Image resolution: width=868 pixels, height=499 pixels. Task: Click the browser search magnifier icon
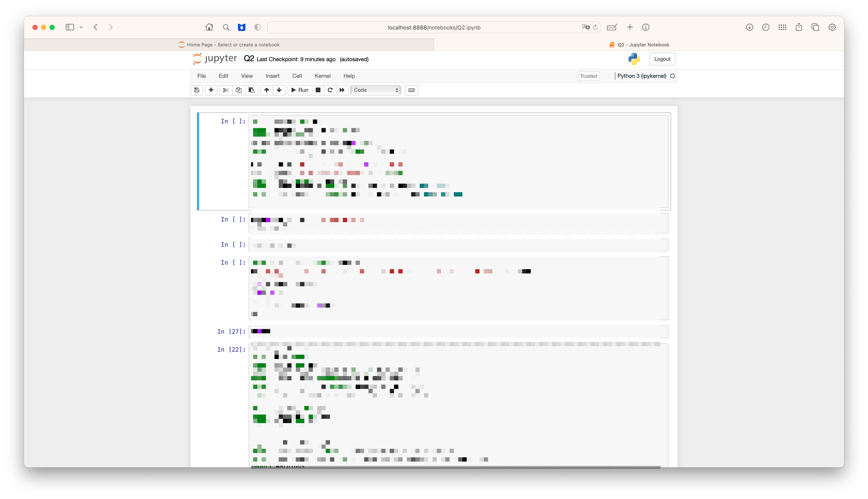point(226,27)
